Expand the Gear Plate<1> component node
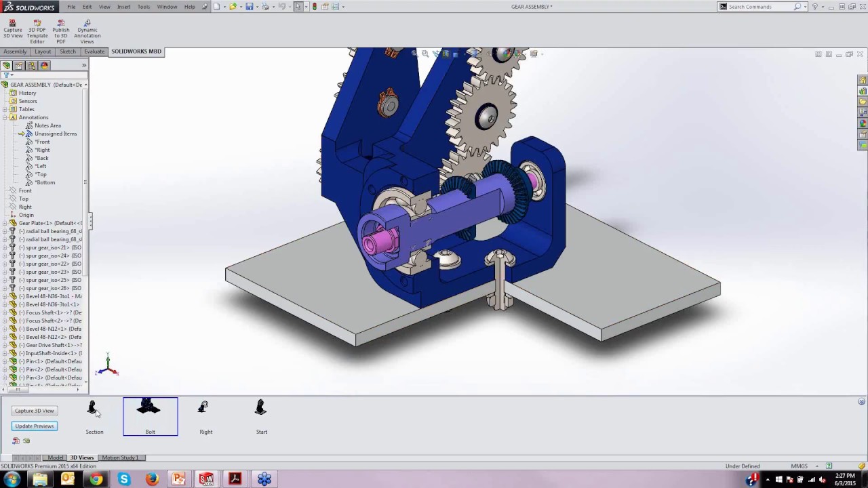Image resolution: width=868 pixels, height=488 pixels. pyautogui.click(x=5, y=223)
